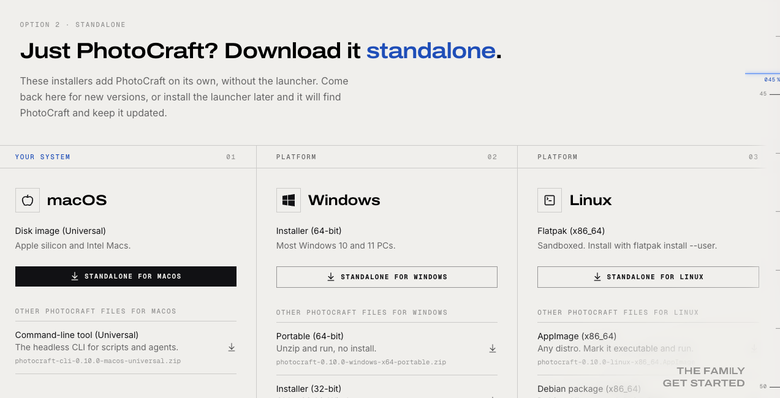Image resolution: width=780 pixels, height=398 pixels.
Task: Jump to the "45" tick on the scroll ruler
Action: point(763,94)
